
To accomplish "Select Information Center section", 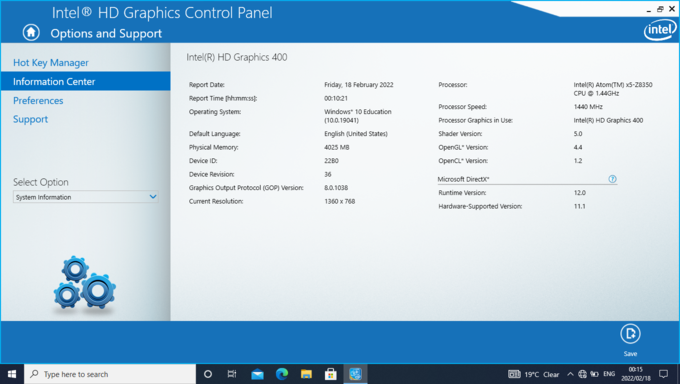I will [85, 82].
